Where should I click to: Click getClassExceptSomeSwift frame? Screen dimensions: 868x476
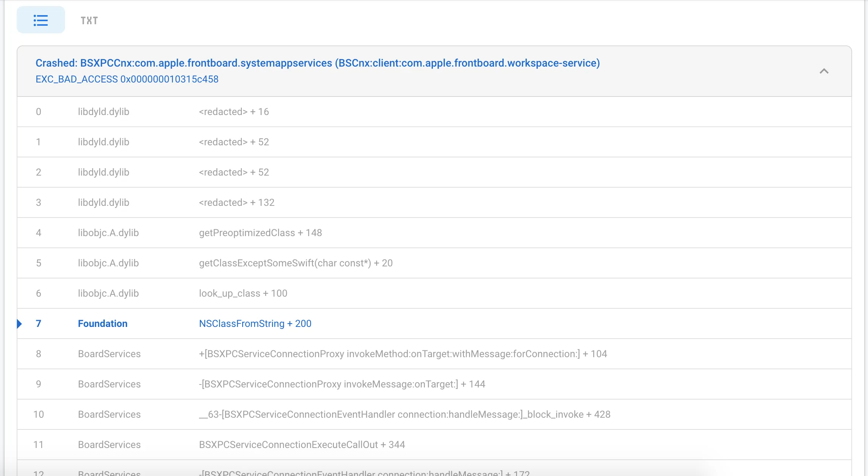tap(296, 263)
